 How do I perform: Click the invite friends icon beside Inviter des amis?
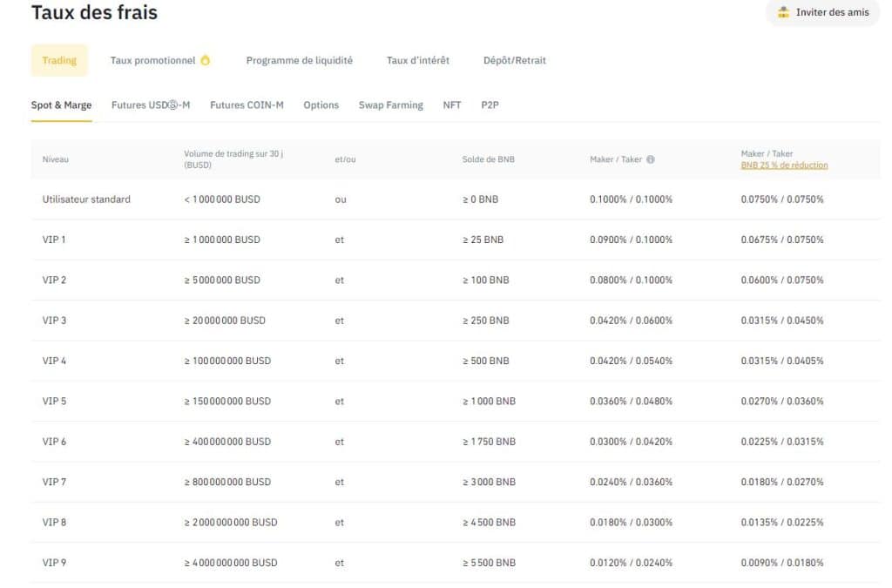[x=784, y=12]
